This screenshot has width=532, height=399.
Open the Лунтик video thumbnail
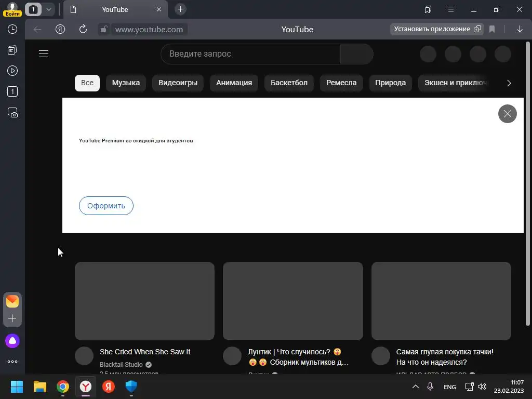click(293, 301)
